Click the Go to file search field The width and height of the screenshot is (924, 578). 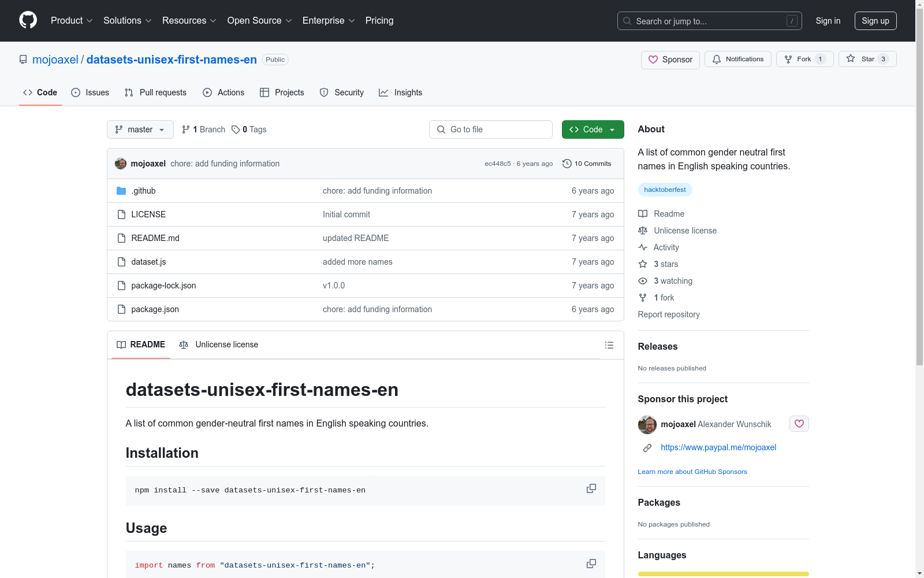pos(491,129)
